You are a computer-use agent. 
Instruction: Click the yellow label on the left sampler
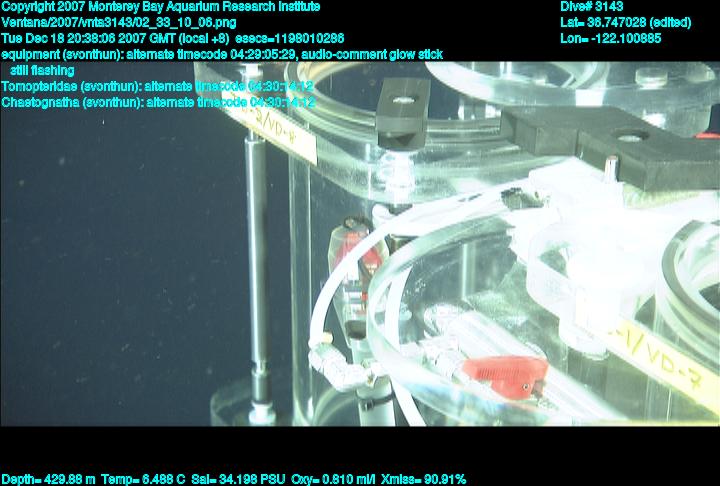[270, 132]
